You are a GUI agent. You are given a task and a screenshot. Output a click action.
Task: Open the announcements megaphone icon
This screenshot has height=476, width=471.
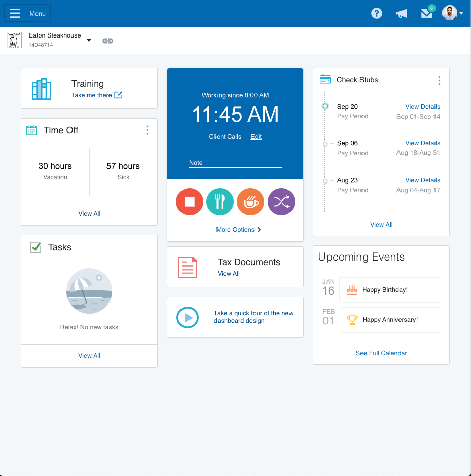click(x=401, y=13)
